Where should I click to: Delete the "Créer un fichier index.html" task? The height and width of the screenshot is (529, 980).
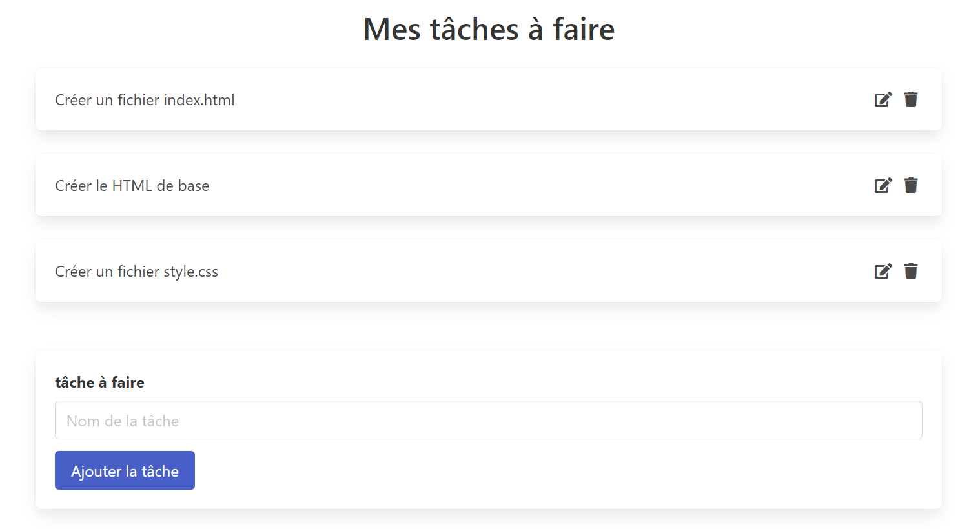(911, 99)
